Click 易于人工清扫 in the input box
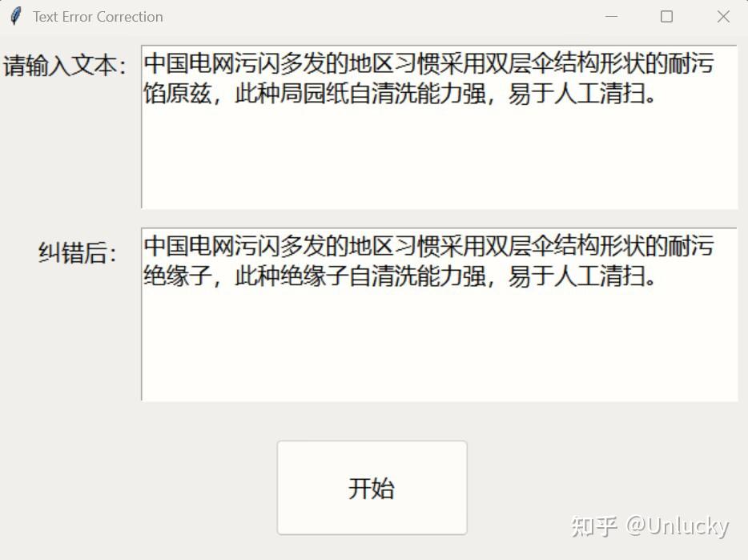This screenshot has width=748, height=560. click(x=577, y=93)
